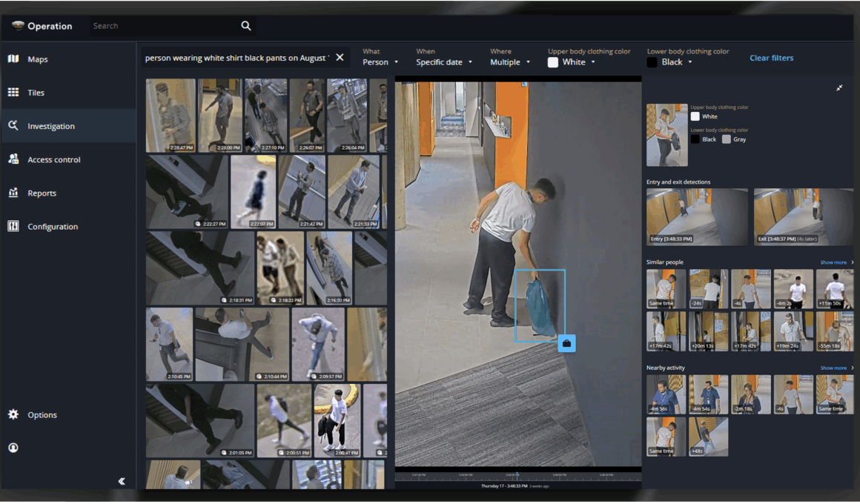Open the Maps section
The width and height of the screenshot is (860, 504).
[x=68, y=59]
